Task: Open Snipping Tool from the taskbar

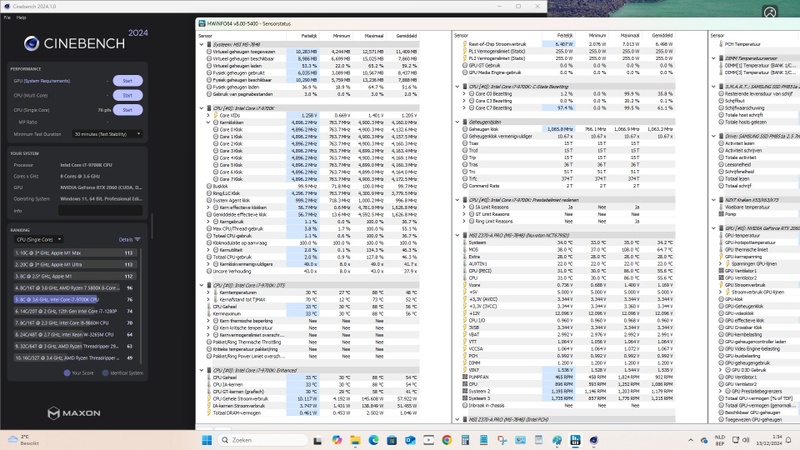Action: coord(502,440)
